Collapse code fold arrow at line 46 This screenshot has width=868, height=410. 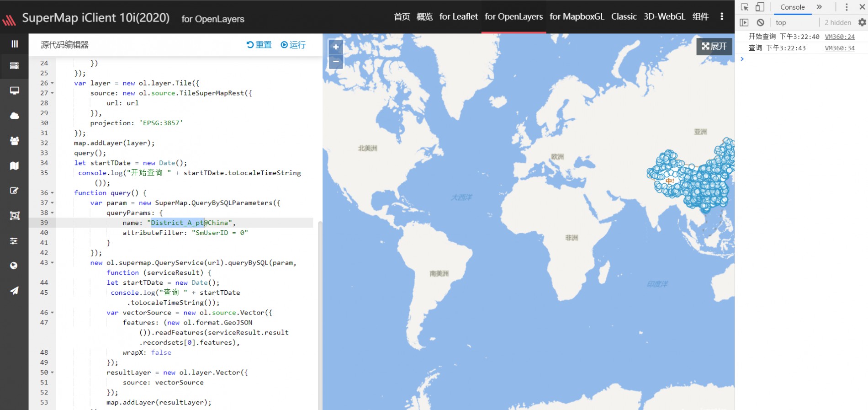point(52,313)
